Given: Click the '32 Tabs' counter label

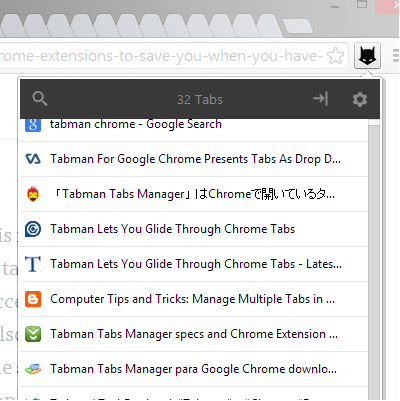Looking at the screenshot, I should (x=200, y=99).
